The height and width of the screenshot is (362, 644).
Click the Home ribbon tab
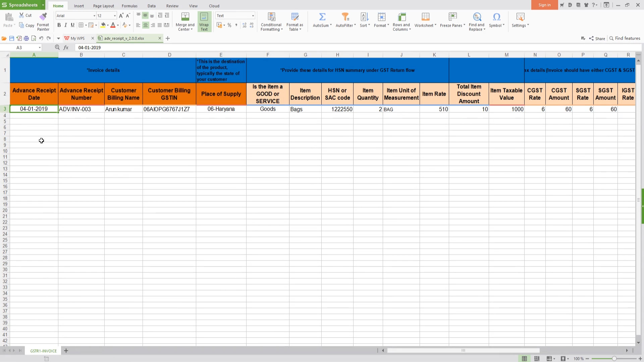58,6
